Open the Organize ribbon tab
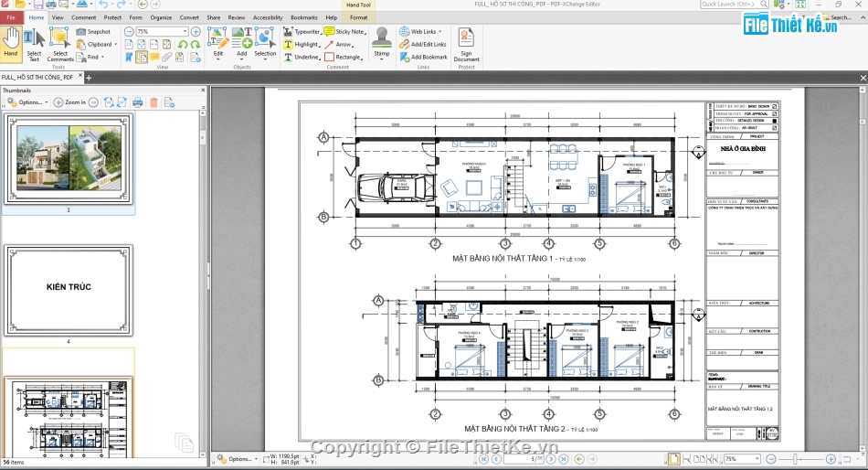868x470 pixels. tap(161, 17)
